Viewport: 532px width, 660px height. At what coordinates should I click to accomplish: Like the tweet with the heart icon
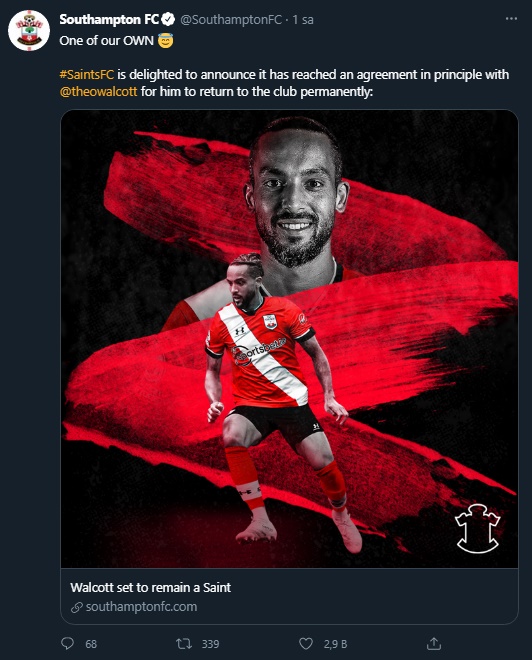pos(306,644)
